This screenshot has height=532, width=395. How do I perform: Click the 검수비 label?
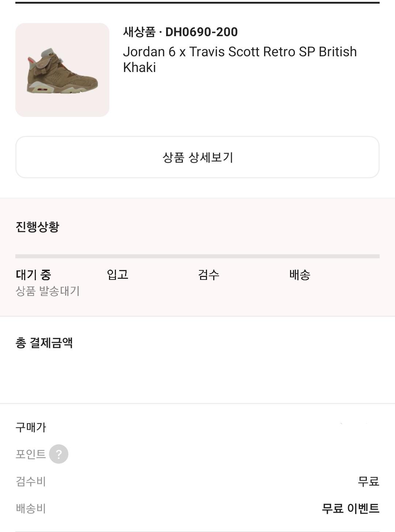pyautogui.click(x=31, y=481)
